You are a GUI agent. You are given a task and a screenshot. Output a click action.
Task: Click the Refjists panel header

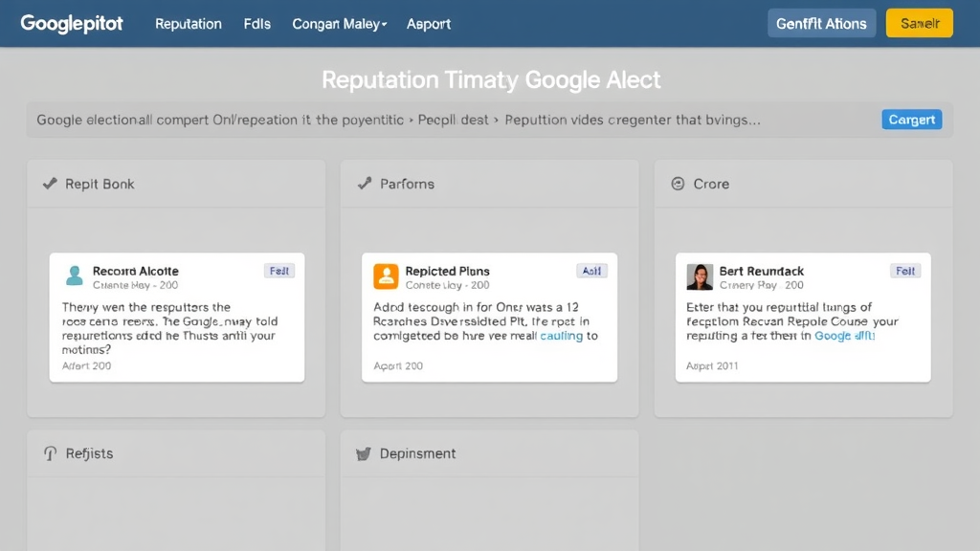pyautogui.click(x=176, y=453)
